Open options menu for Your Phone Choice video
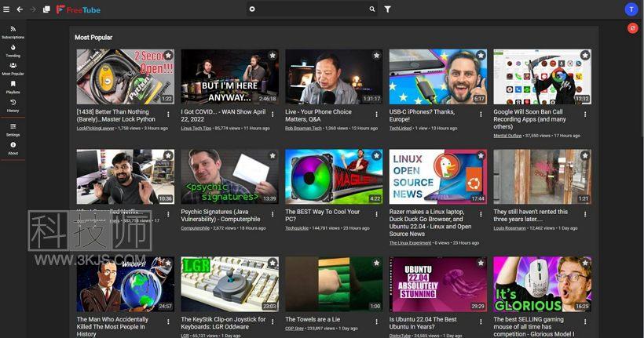 377,114
